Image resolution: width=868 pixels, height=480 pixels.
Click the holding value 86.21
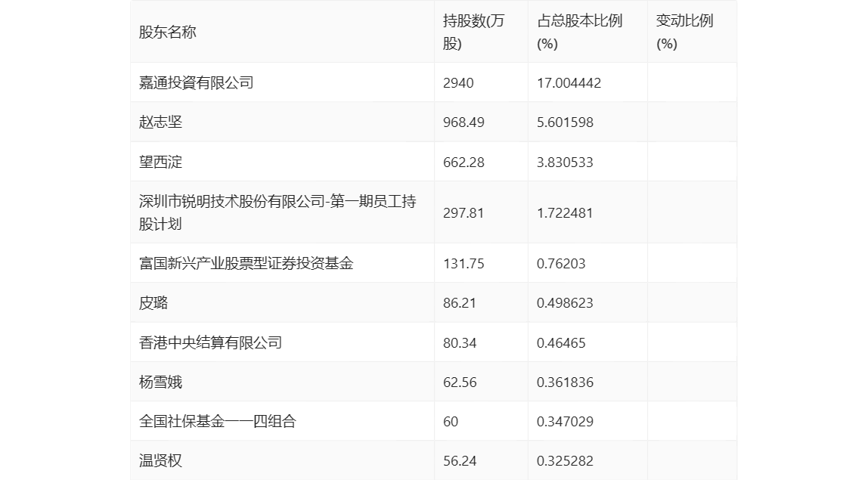tap(460, 303)
